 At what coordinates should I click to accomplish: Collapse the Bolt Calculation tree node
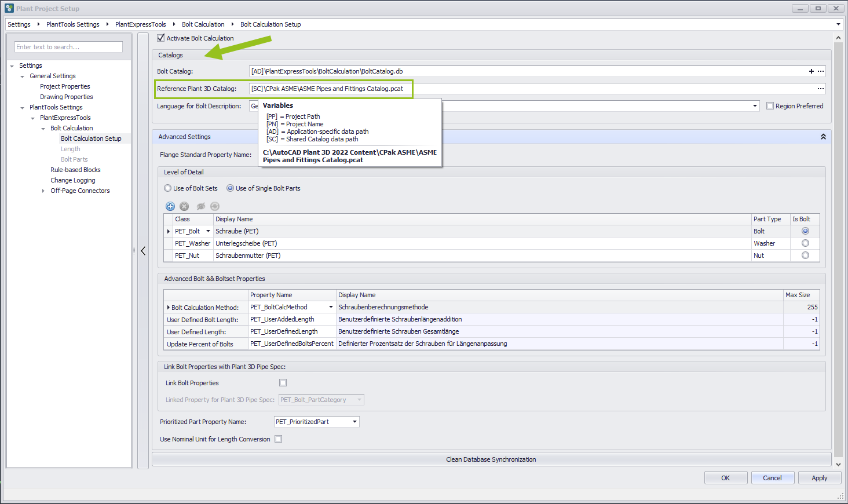tap(43, 129)
